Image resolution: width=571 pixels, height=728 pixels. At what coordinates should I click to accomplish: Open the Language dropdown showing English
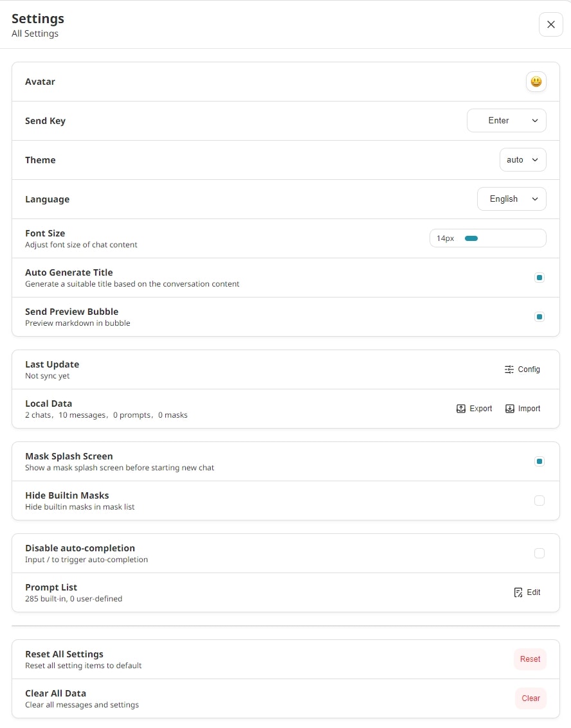pyautogui.click(x=511, y=199)
